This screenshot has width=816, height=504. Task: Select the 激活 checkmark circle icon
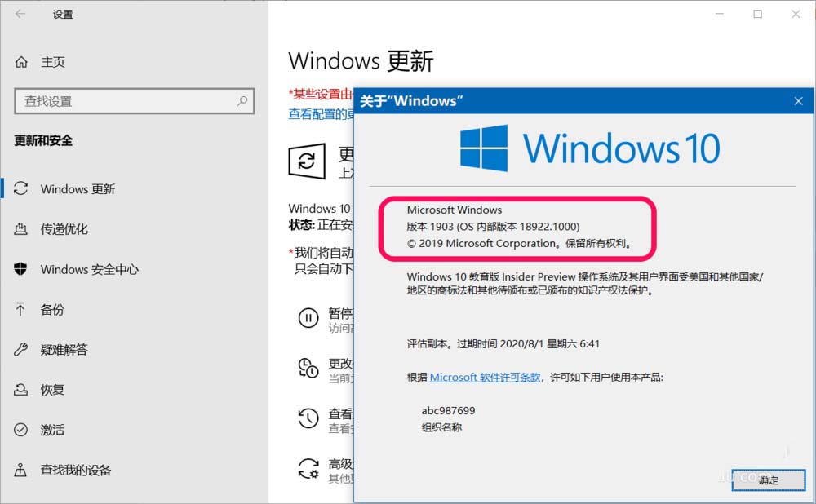pyautogui.click(x=21, y=430)
